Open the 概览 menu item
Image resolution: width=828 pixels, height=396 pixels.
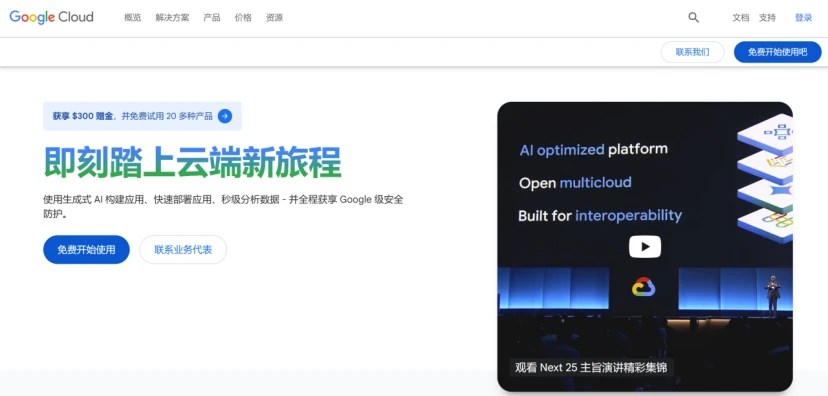click(x=133, y=17)
